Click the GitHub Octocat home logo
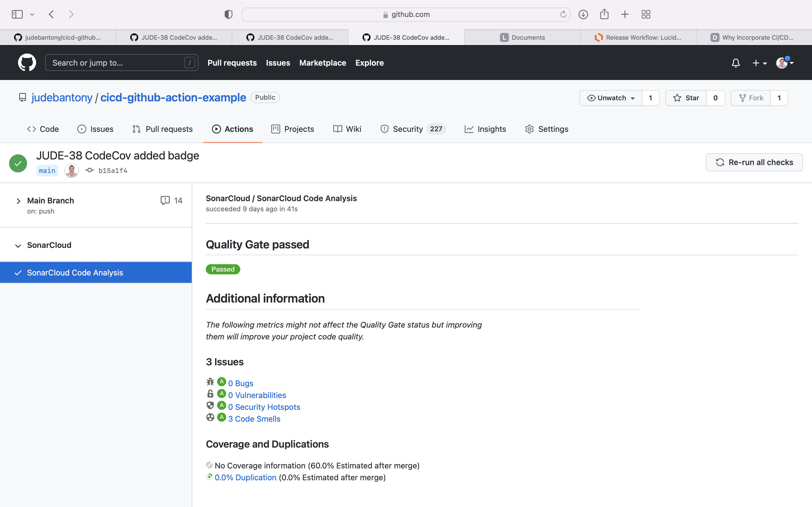 pos(27,63)
